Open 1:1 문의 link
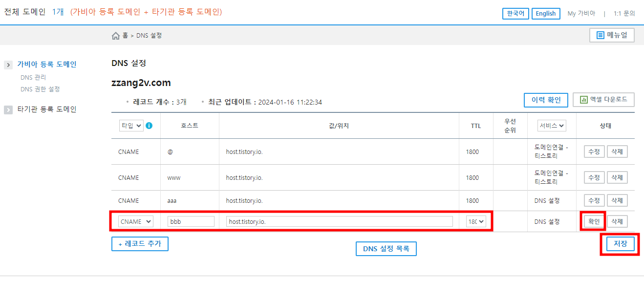The height and width of the screenshot is (282, 644). point(624,14)
